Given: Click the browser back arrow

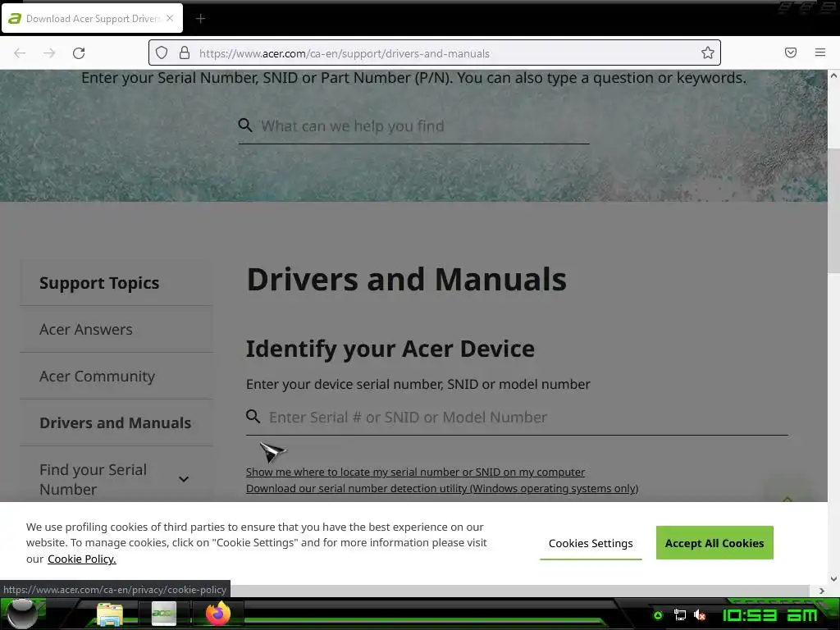Looking at the screenshot, I should tap(20, 53).
